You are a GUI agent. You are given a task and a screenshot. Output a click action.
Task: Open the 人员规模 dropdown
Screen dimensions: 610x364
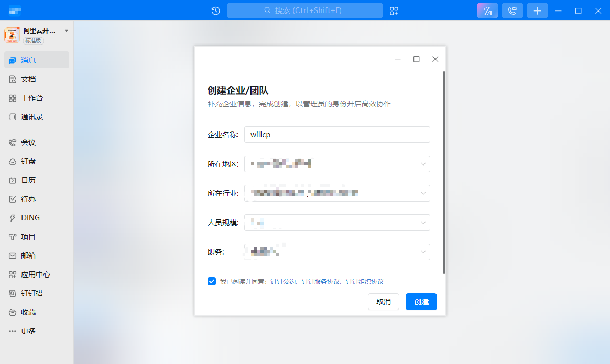coord(337,223)
